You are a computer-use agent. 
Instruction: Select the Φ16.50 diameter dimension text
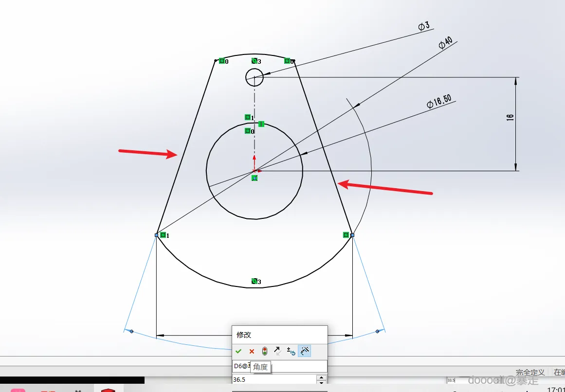coord(439,101)
